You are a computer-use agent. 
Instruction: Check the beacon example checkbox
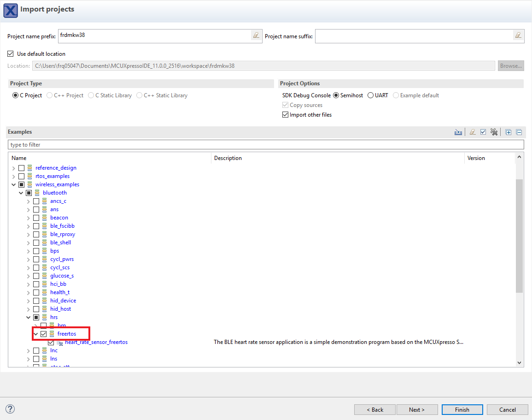(36, 218)
